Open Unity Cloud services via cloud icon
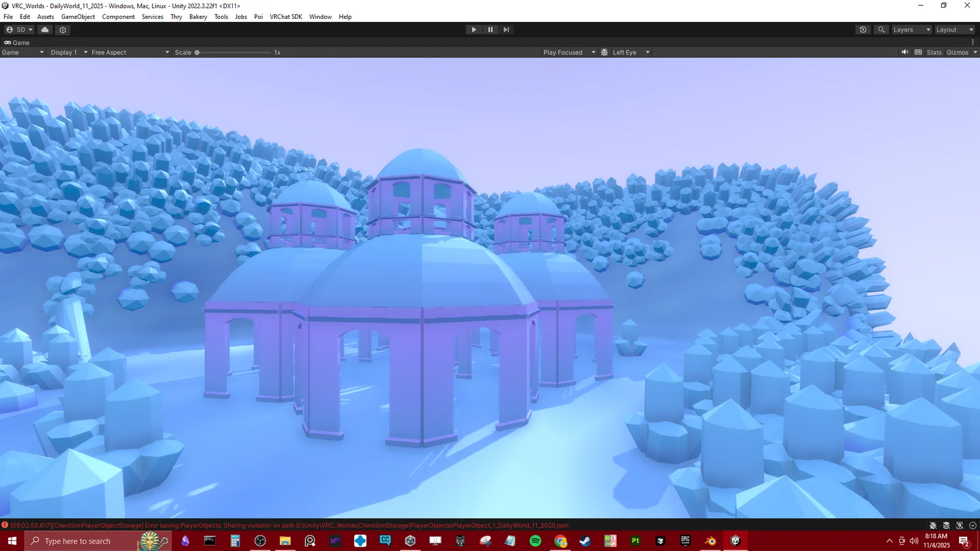The width and height of the screenshot is (980, 551). click(44, 29)
